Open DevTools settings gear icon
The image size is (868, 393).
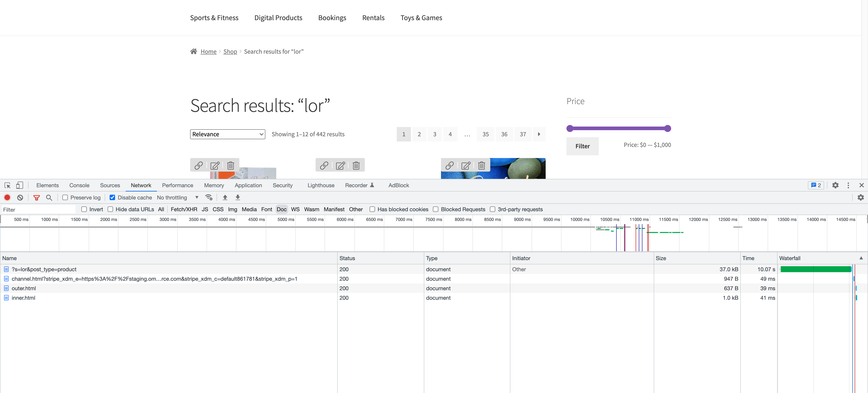835,185
